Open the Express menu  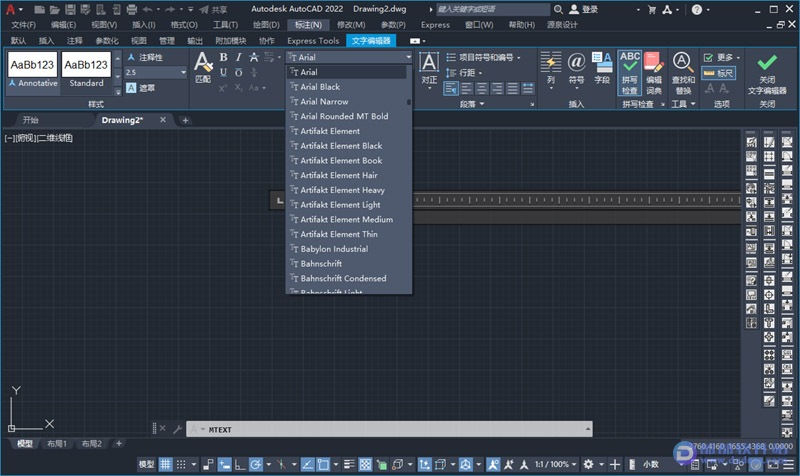tap(435, 24)
